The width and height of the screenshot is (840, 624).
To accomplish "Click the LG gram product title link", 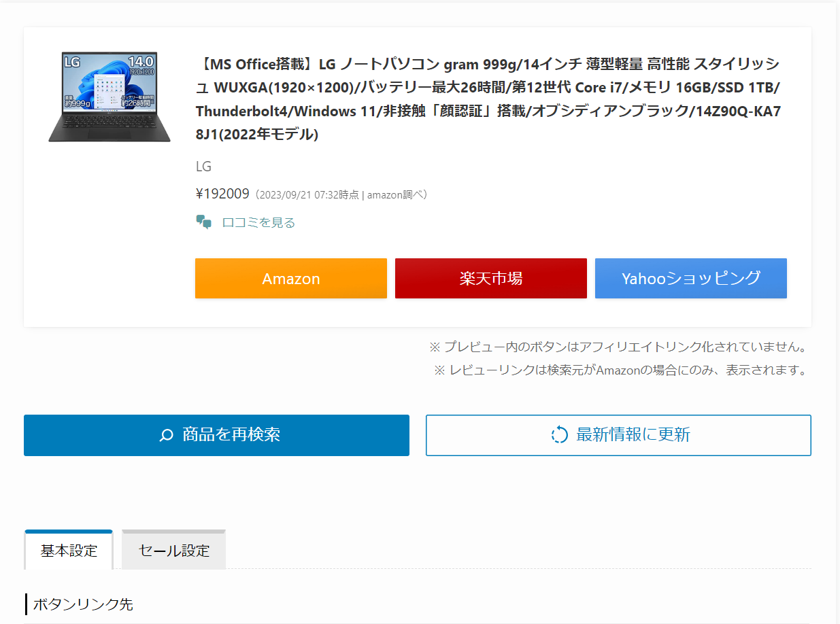I will tap(486, 92).
